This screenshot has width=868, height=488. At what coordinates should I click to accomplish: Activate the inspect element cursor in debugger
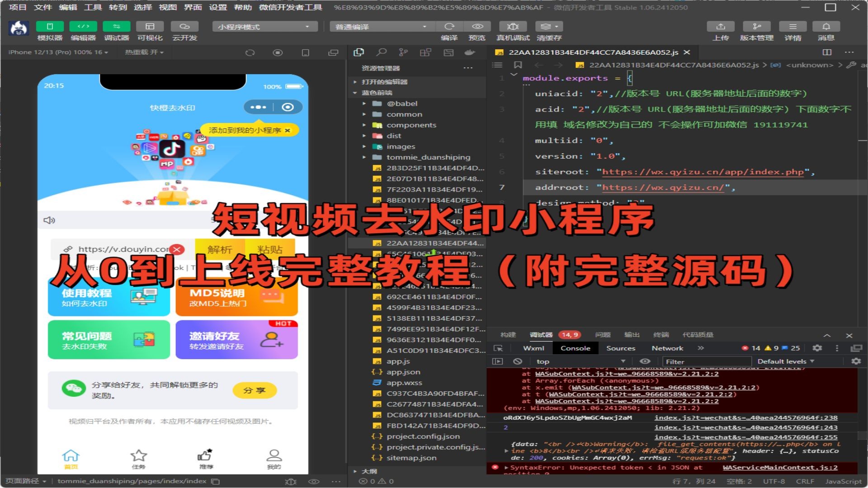pyautogui.click(x=499, y=348)
